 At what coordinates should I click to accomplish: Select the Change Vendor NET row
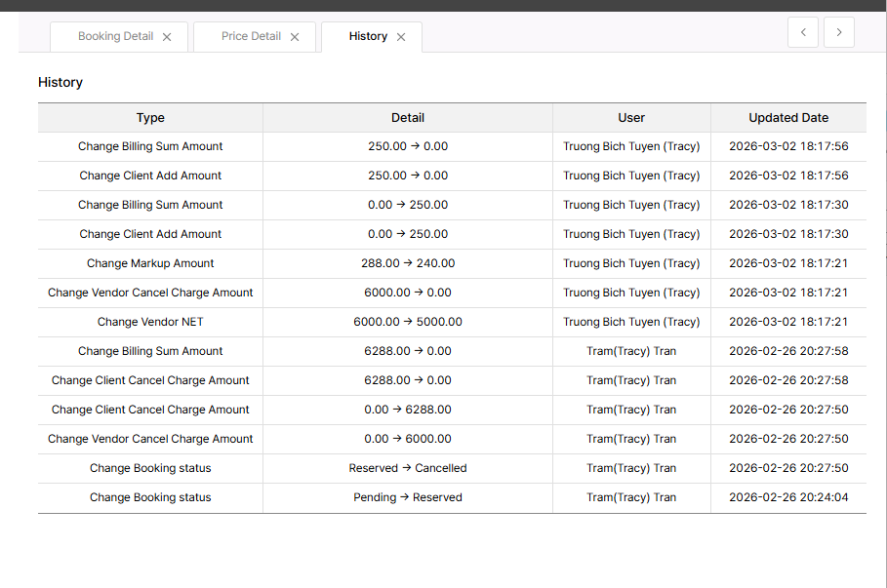tap(150, 322)
